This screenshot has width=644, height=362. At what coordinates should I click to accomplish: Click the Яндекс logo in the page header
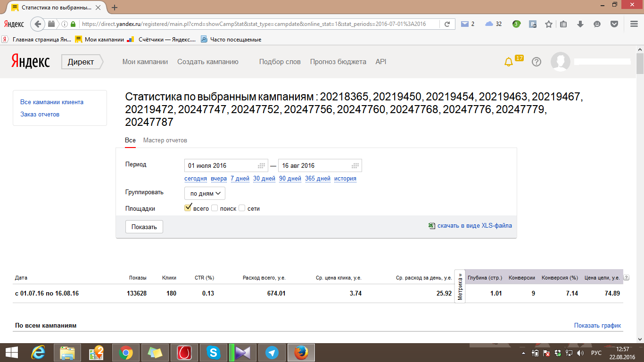31,62
